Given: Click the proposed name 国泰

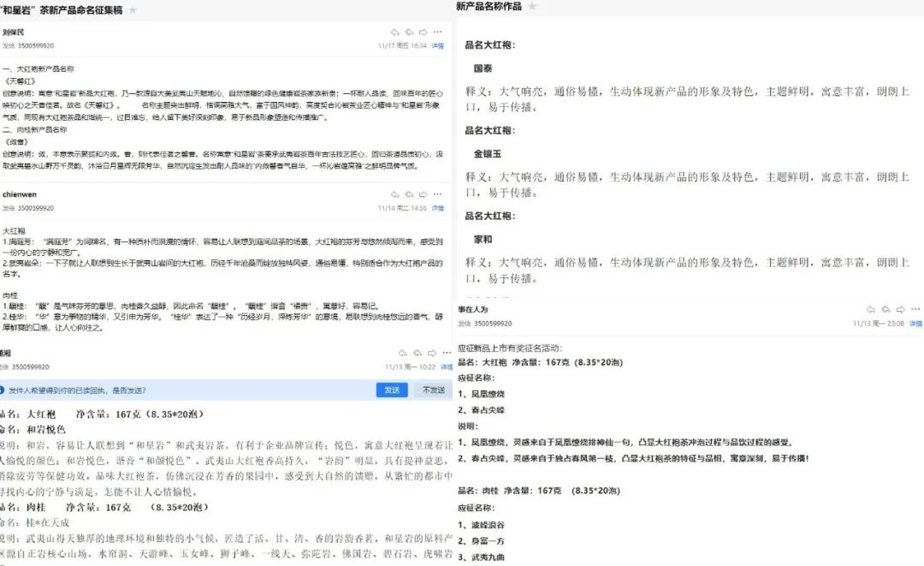Looking at the screenshot, I should 483,69.
